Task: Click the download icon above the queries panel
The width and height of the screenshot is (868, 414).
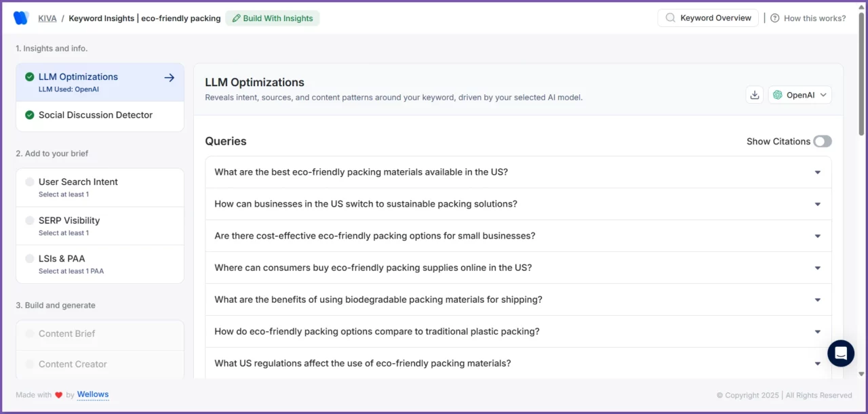Action: (x=754, y=95)
